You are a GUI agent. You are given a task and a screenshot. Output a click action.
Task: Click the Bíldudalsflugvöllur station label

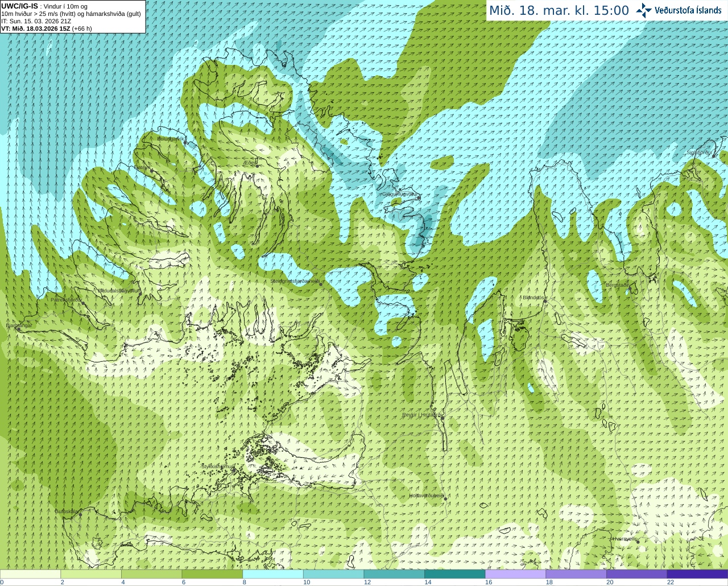118,290
